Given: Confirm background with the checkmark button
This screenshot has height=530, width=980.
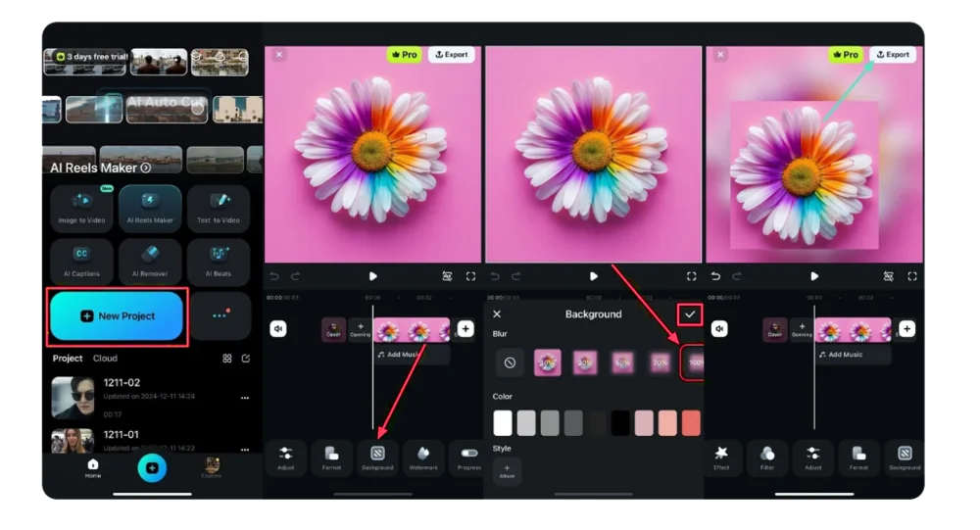Looking at the screenshot, I should (690, 314).
